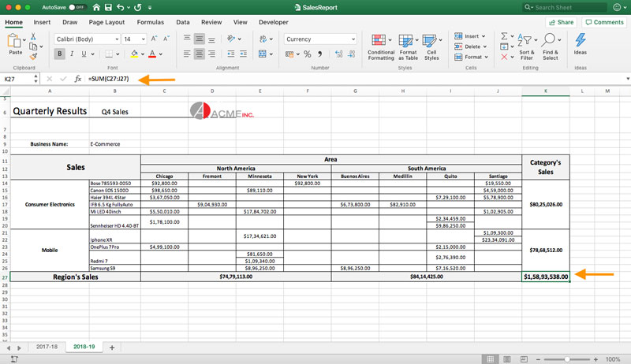
Task: Open the Ideas pane
Action: (x=581, y=44)
